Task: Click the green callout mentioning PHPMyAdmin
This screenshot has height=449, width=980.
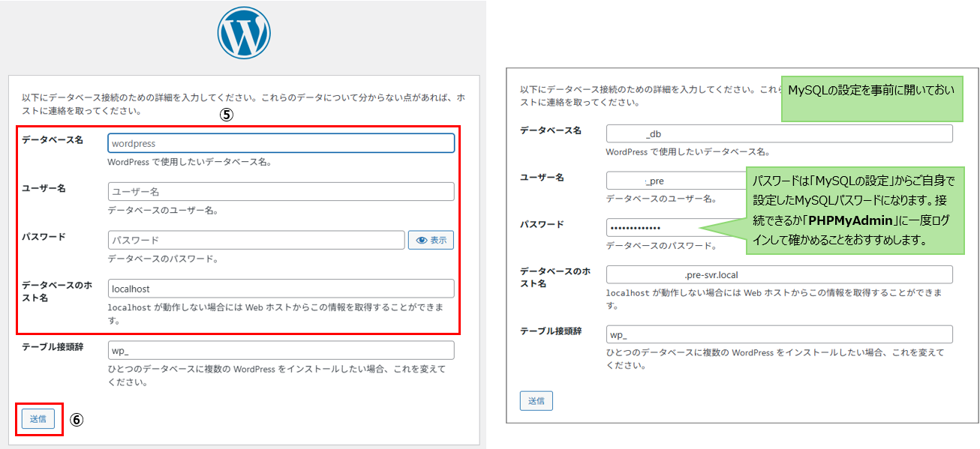Action: [x=854, y=211]
